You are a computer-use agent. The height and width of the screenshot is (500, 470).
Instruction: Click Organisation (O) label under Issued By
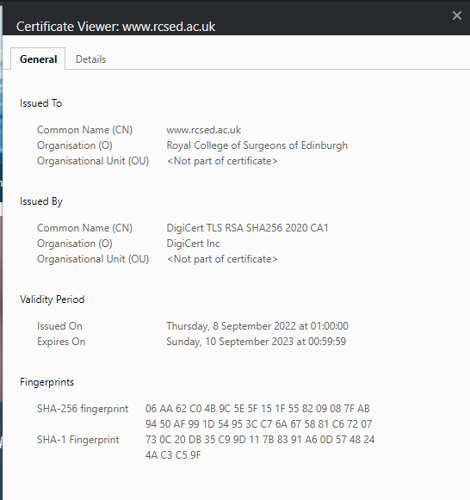coord(75,244)
